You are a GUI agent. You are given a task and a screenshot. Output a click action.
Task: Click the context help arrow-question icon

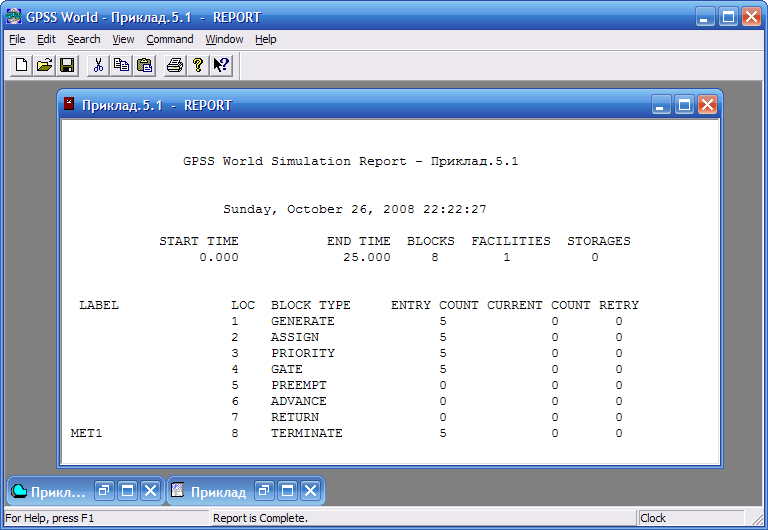click(221, 65)
